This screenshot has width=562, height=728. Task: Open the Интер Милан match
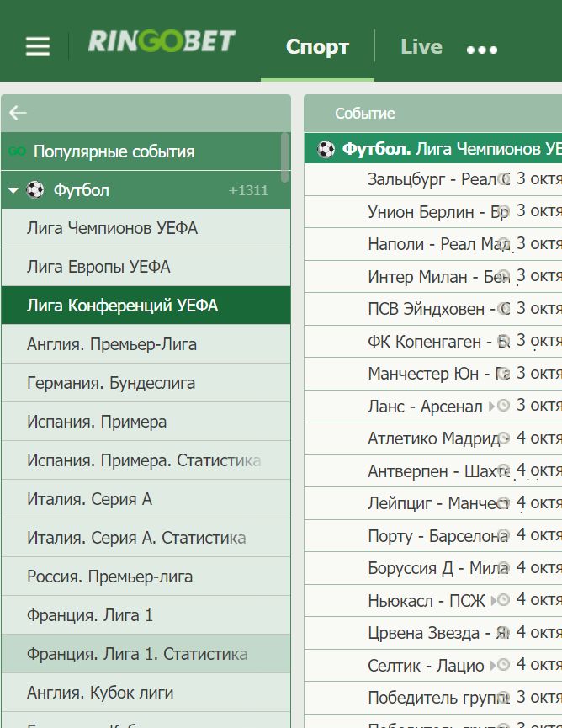click(x=438, y=276)
